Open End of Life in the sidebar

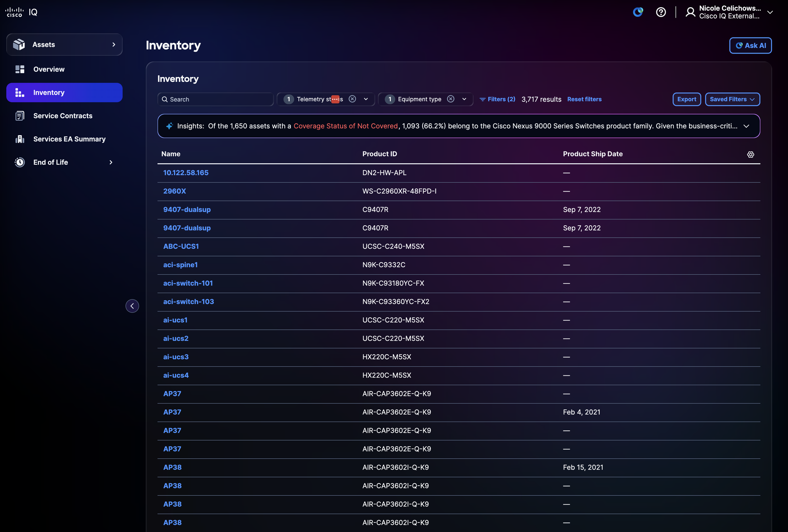64,162
